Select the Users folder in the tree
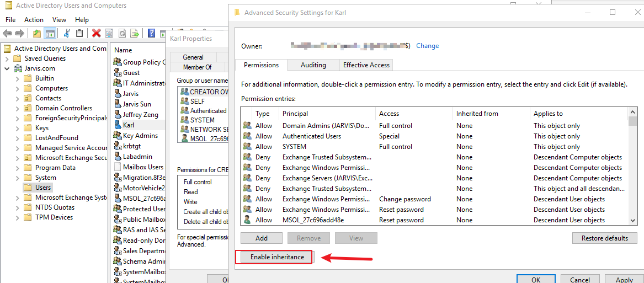 pyautogui.click(x=43, y=188)
